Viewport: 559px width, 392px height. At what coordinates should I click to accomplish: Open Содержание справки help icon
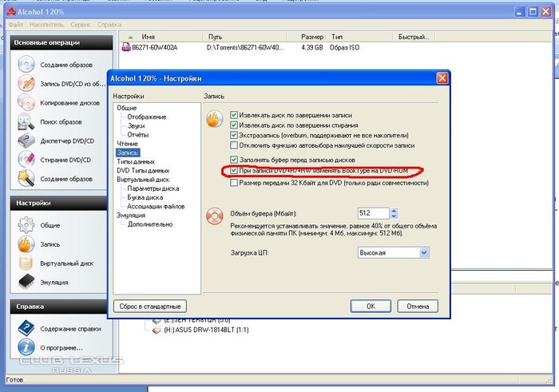tap(26, 328)
